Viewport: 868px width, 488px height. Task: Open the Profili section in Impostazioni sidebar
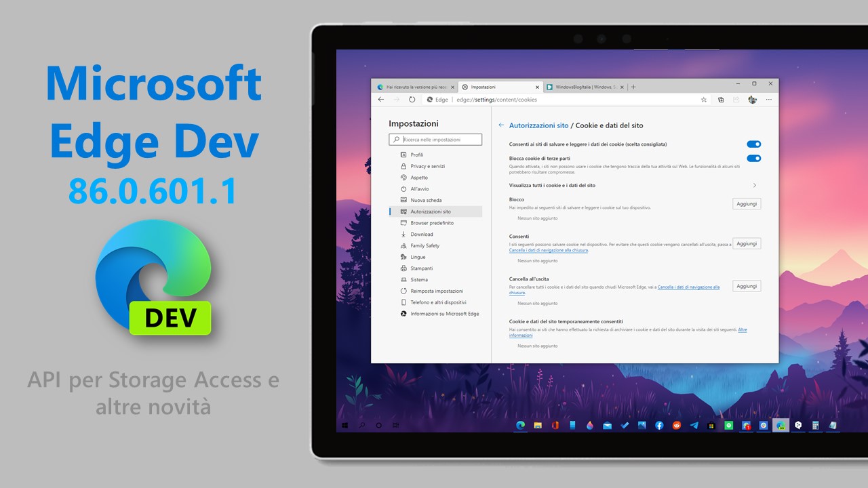pos(414,155)
